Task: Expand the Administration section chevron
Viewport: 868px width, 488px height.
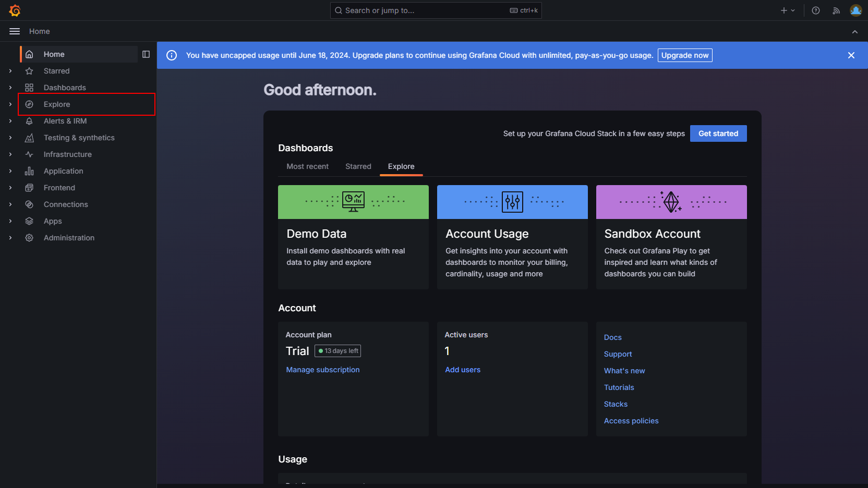Action: (x=10, y=238)
